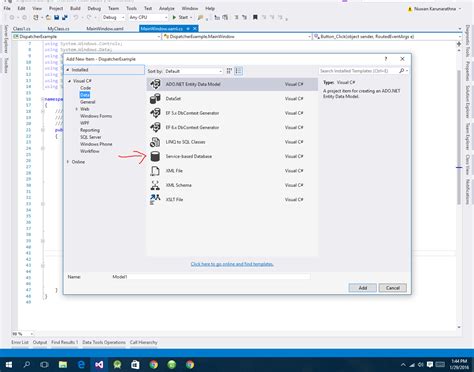The width and height of the screenshot is (474, 372).
Task: Select the ADO.NET Entity Data Model template icon
Action: coord(155,84)
